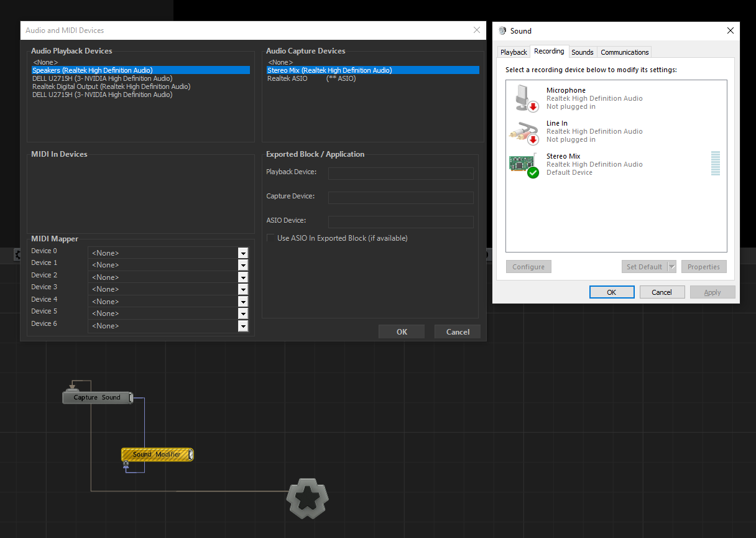Confirm Audio and MIDI Devices with OK
This screenshot has height=538, width=756.
(402, 332)
